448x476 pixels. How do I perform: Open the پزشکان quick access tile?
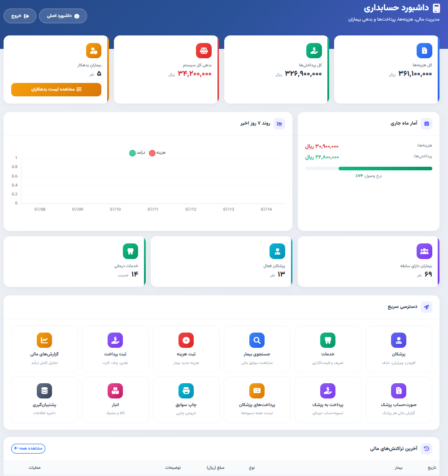(399, 349)
